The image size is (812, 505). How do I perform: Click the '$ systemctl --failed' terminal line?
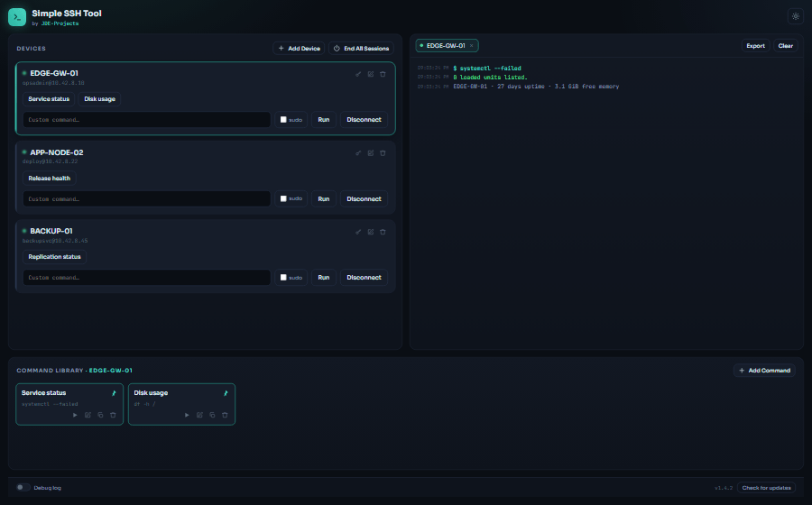[x=487, y=69]
